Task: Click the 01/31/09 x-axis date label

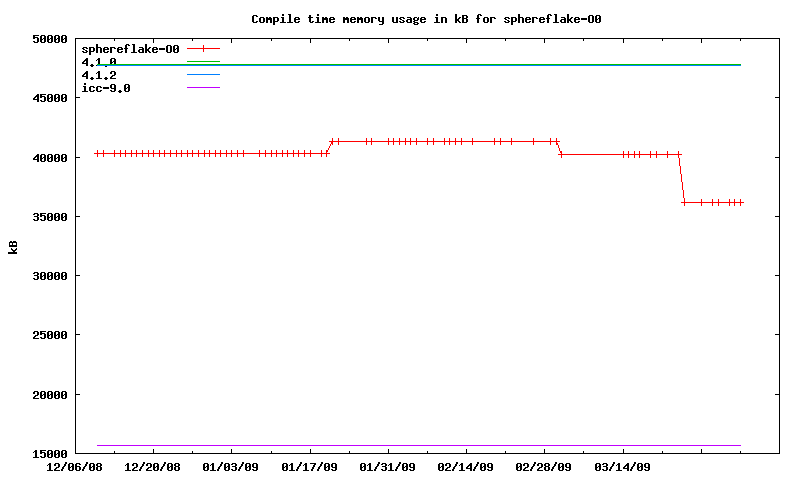Action: coord(387,467)
